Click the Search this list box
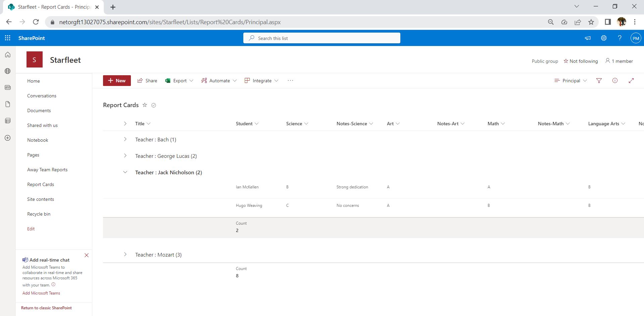 pyautogui.click(x=321, y=38)
